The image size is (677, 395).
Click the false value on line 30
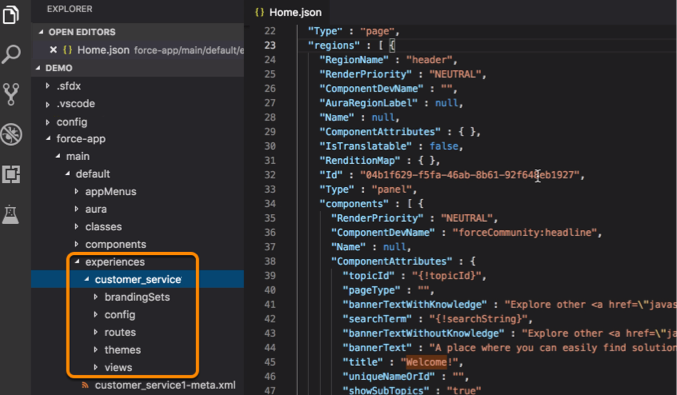pyautogui.click(x=443, y=146)
